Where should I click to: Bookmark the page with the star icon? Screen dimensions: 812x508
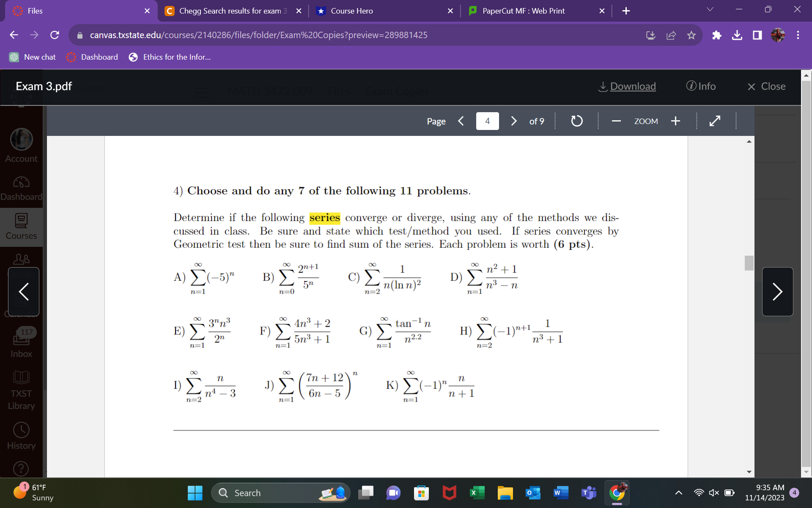[691, 35]
